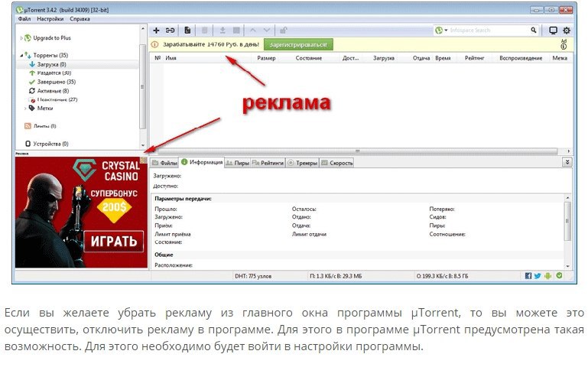Click the green network status checkmark icon

pos(558,274)
